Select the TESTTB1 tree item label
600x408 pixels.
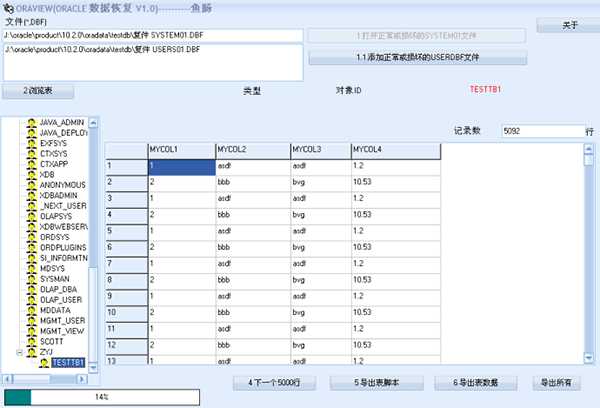coord(68,362)
